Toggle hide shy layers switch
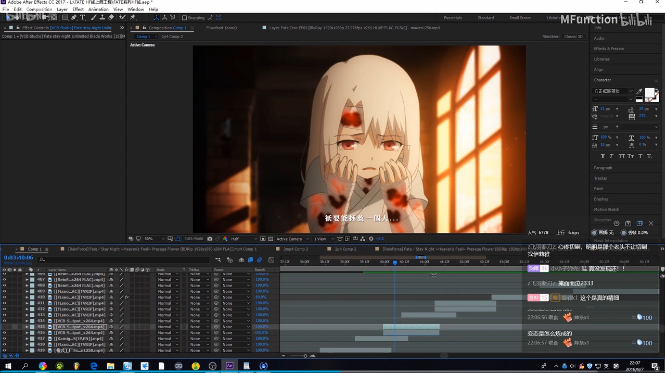Image resolution: width=665 pixels, height=373 pixels. (x=241, y=260)
